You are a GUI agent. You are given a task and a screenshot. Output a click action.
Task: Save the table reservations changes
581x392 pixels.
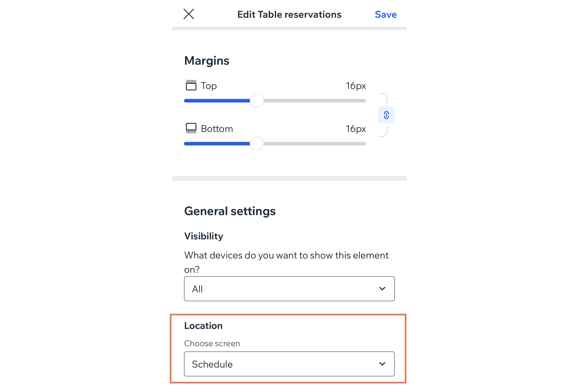[x=385, y=15]
